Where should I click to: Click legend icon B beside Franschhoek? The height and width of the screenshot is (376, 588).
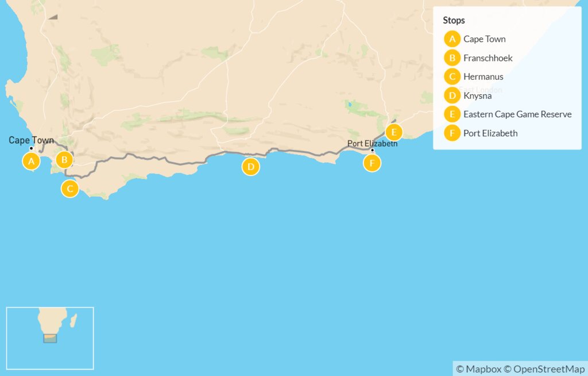[x=452, y=58]
